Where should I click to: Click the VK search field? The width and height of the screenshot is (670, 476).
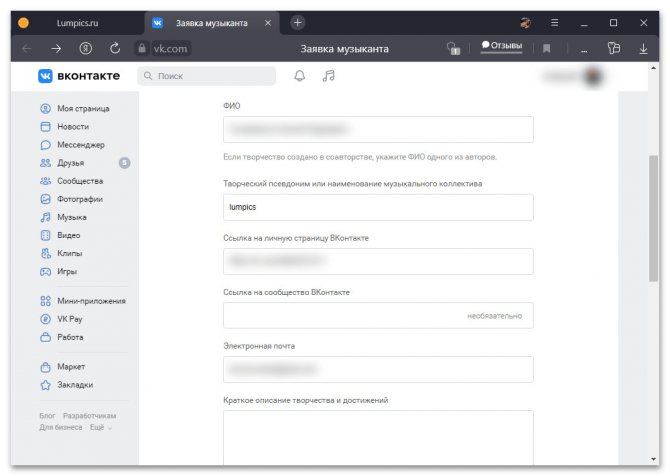click(206, 76)
